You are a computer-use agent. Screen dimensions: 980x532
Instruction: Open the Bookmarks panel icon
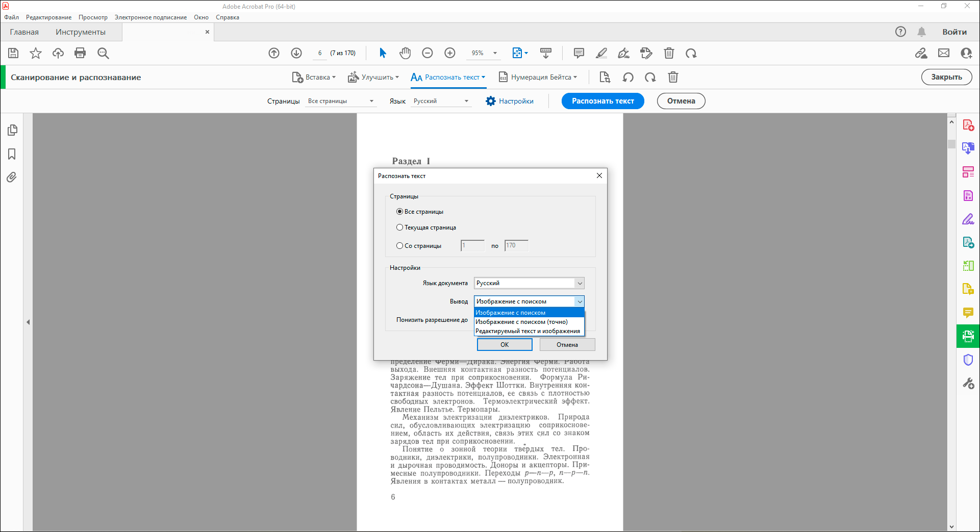pyautogui.click(x=12, y=154)
